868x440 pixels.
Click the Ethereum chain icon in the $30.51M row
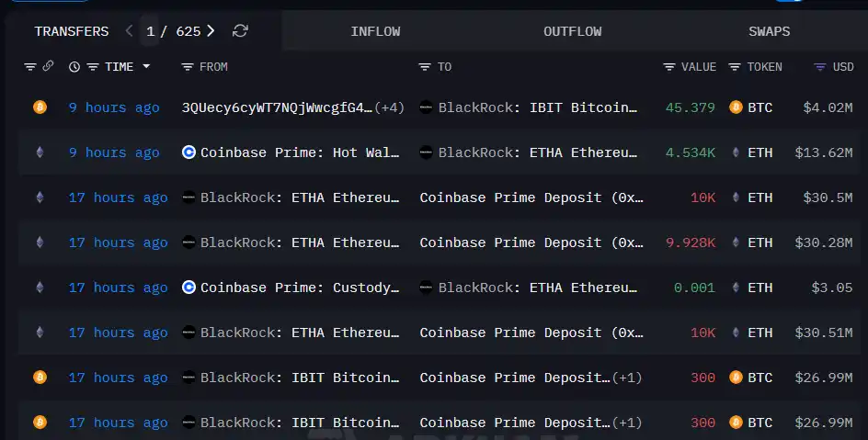click(40, 333)
